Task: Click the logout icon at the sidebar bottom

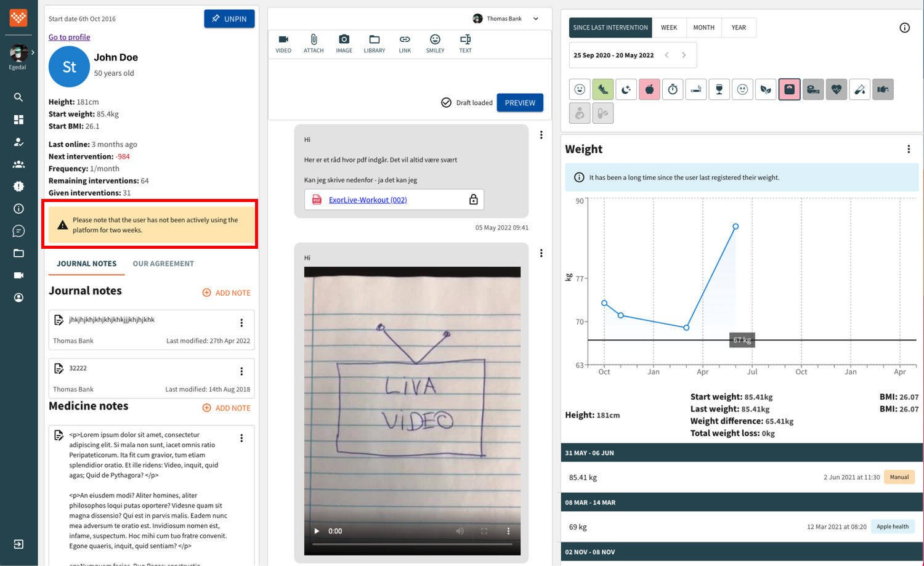Action: (x=18, y=544)
